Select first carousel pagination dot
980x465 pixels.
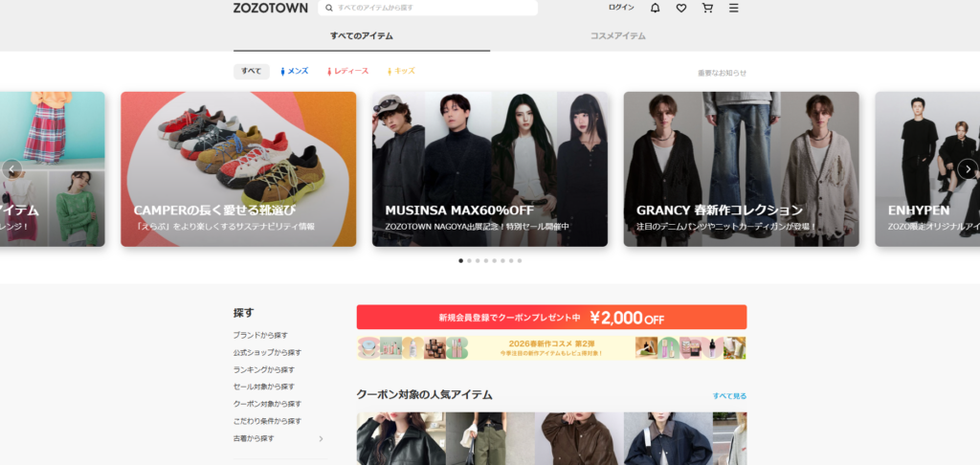click(x=461, y=260)
